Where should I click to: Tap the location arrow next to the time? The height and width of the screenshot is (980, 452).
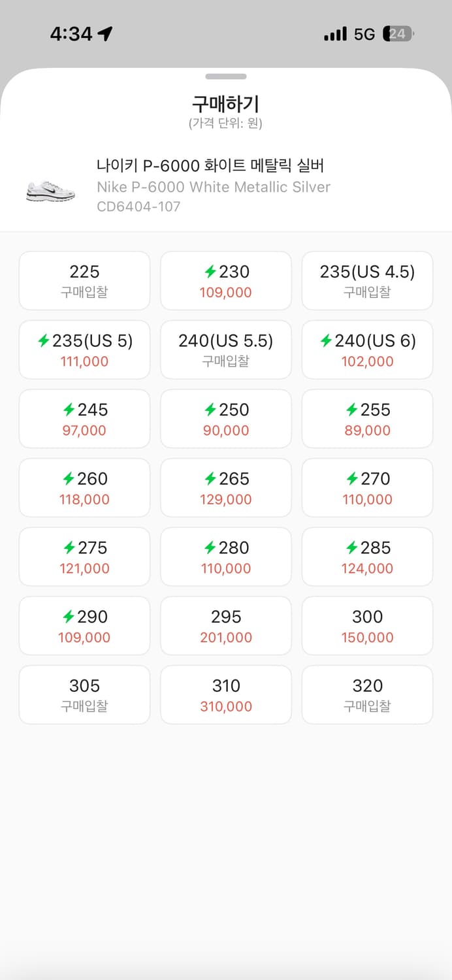[x=105, y=34]
